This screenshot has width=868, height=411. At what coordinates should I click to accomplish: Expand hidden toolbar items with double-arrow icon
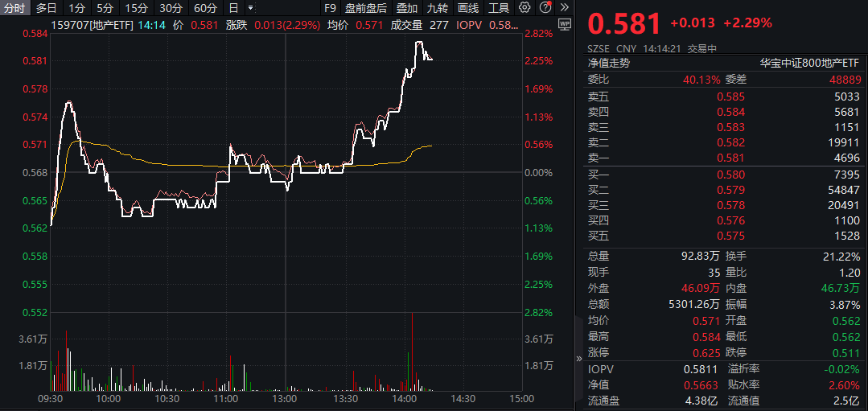tap(564, 8)
